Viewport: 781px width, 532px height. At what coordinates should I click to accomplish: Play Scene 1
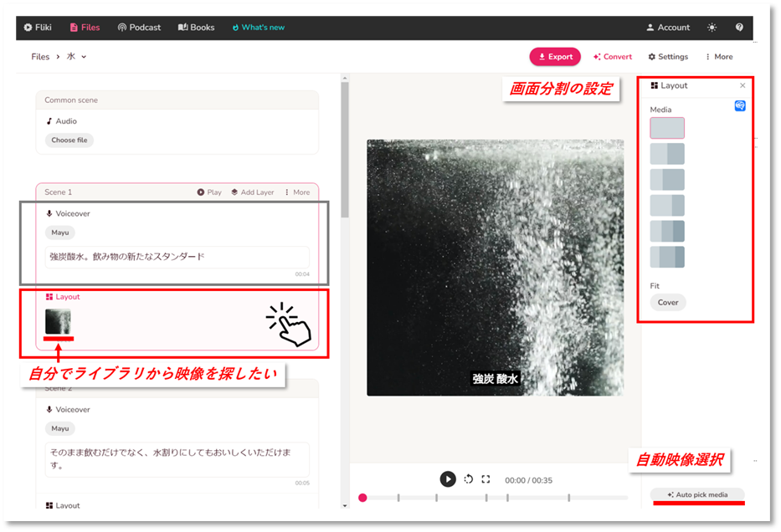click(209, 192)
